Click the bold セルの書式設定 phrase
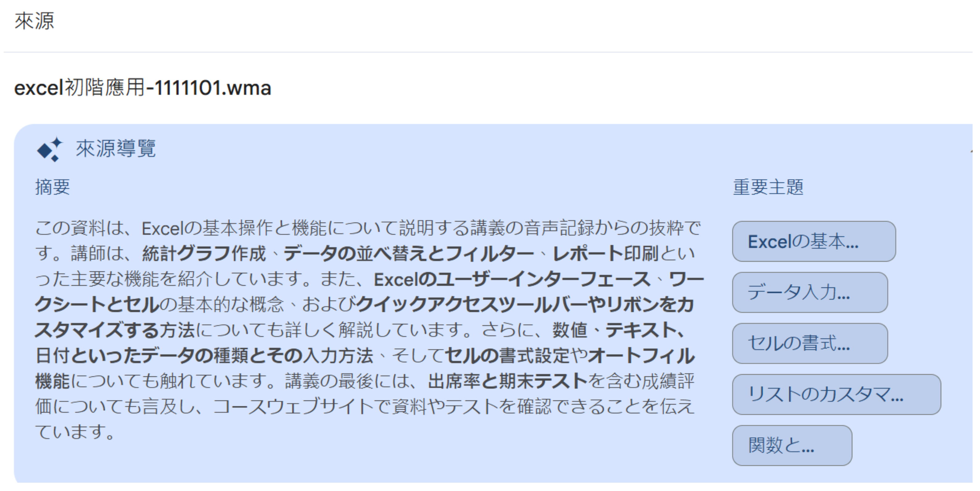 click(507, 355)
